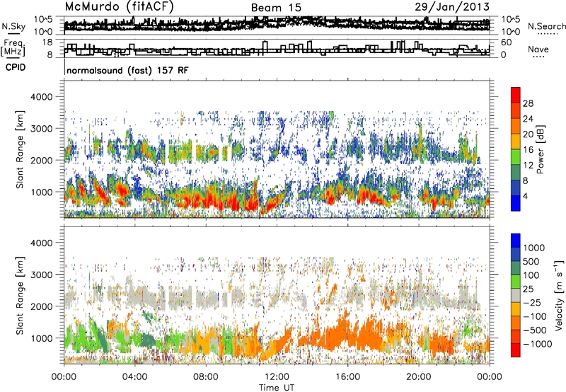
Task: Pick the light green power colorbar segment
Action: coord(516,157)
